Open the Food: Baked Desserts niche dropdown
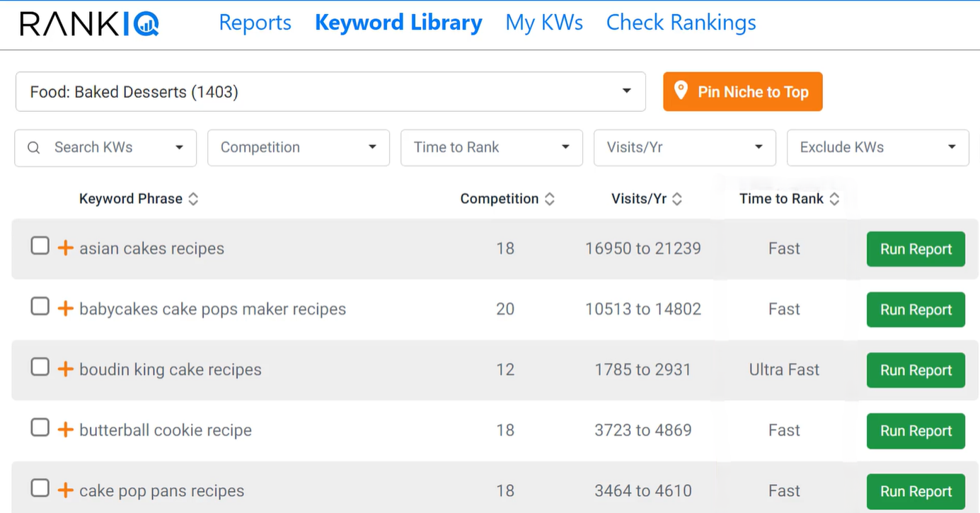This screenshot has height=513, width=980. coord(330,91)
